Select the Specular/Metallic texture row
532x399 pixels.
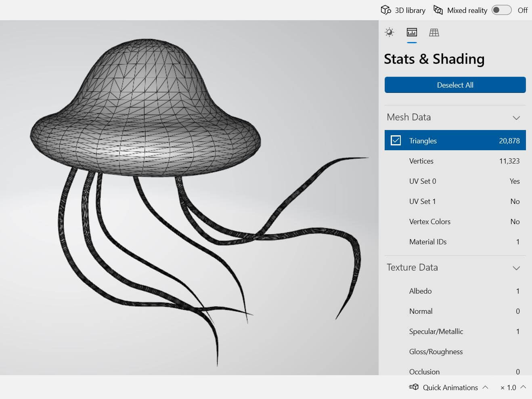click(x=455, y=331)
